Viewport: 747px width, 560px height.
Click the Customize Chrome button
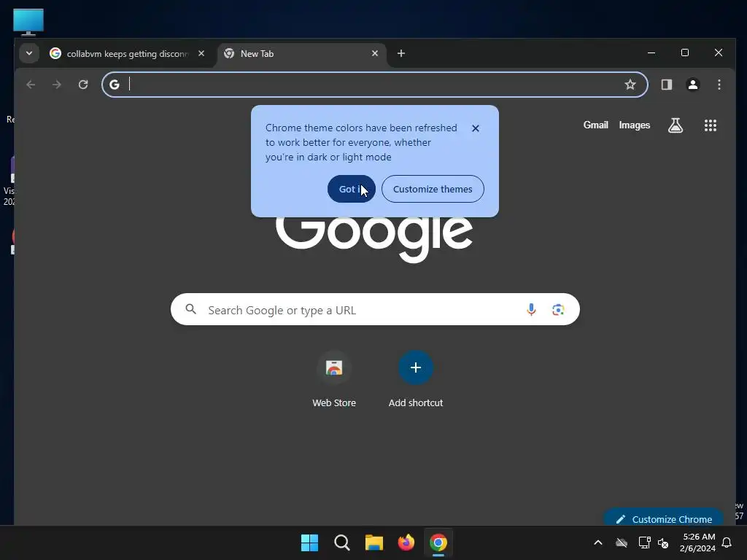664,518
